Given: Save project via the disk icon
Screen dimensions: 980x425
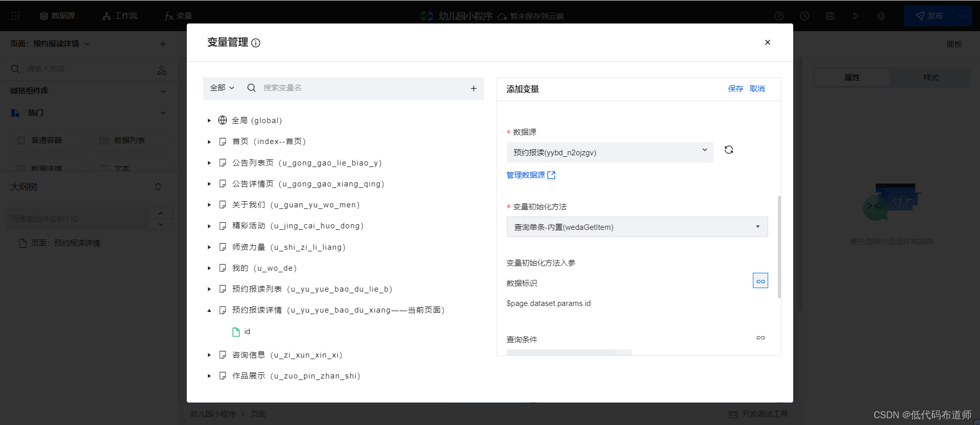Looking at the screenshot, I should pyautogui.click(x=830, y=16).
